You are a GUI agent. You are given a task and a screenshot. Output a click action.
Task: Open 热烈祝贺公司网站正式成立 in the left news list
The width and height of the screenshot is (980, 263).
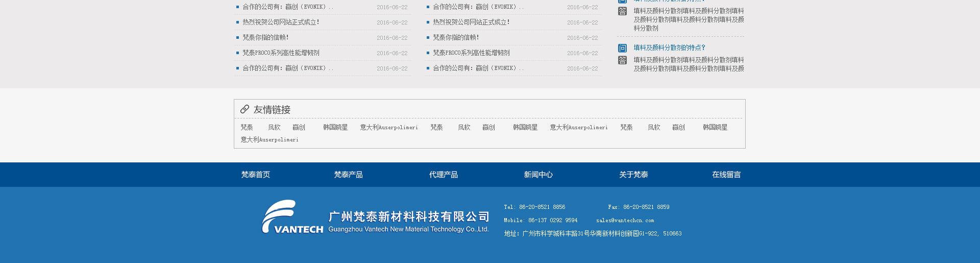[x=281, y=22]
